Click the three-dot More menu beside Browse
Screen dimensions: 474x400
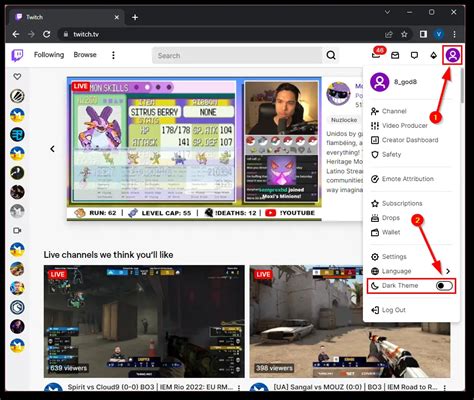pos(113,55)
